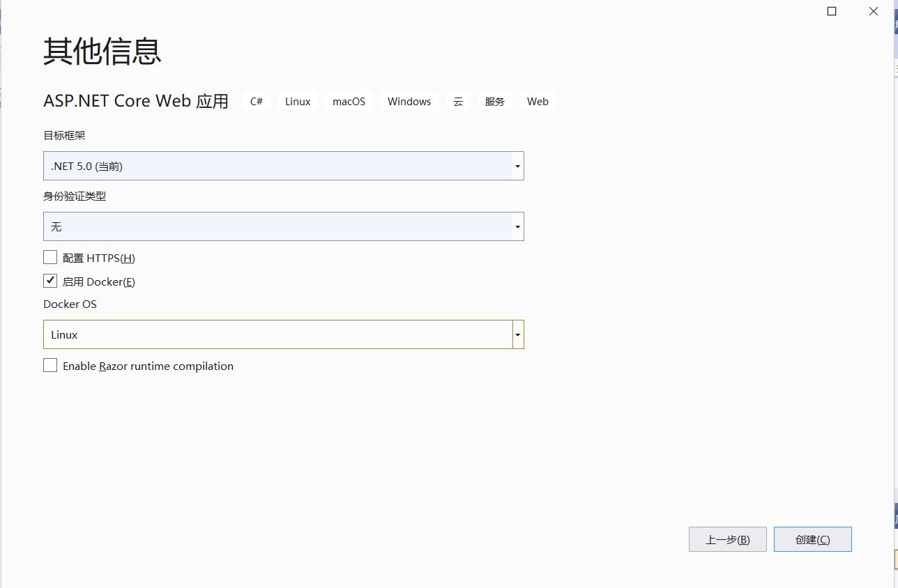
Task: Click the 服务 tag
Action: [x=495, y=101]
